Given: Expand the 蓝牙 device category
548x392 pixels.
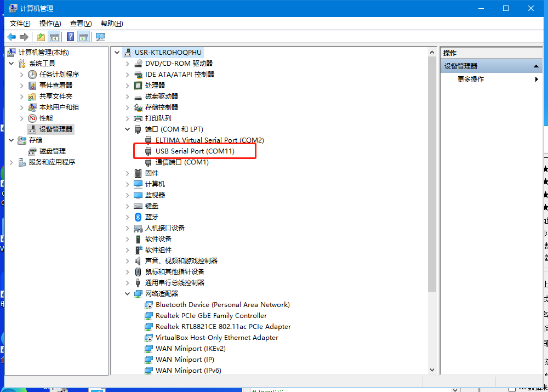Looking at the screenshot, I should pyautogui.click(x=128, y=217).
